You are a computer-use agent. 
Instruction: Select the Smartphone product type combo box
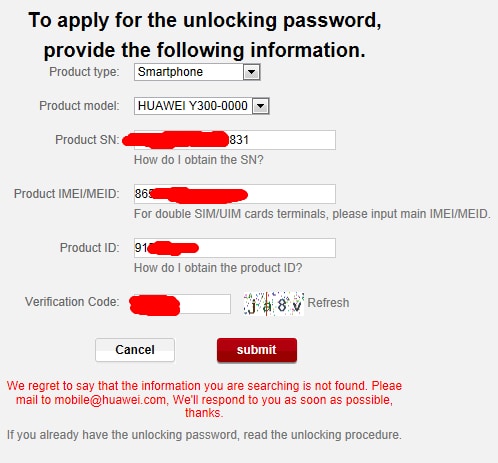(x=197, y=72)
